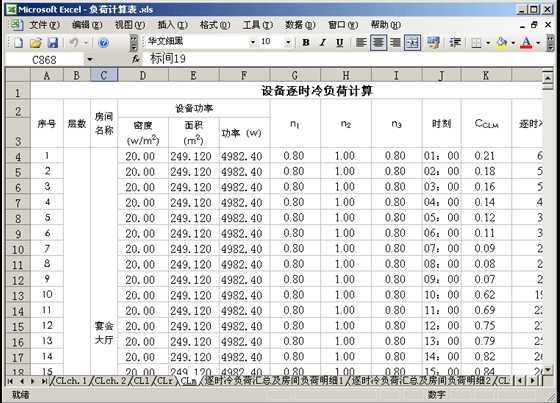Open the font color dropdown arrow

click(538, 43)
